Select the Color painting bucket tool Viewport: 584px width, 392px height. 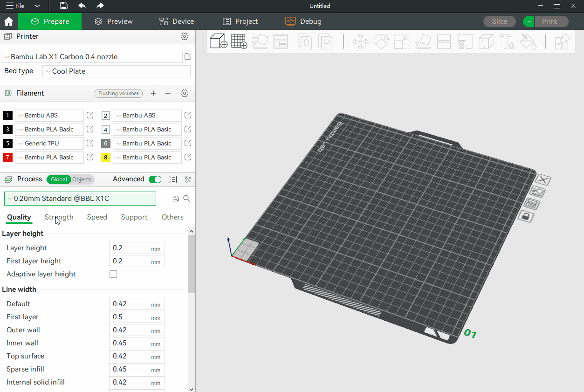pyautogui.click(x=528, y=41)
